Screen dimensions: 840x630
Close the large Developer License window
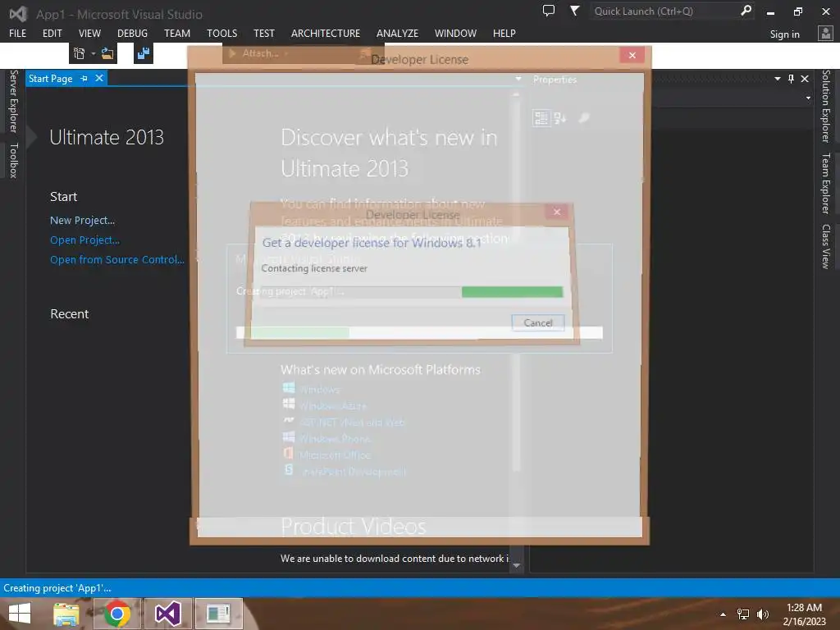[x=632, y=55]
